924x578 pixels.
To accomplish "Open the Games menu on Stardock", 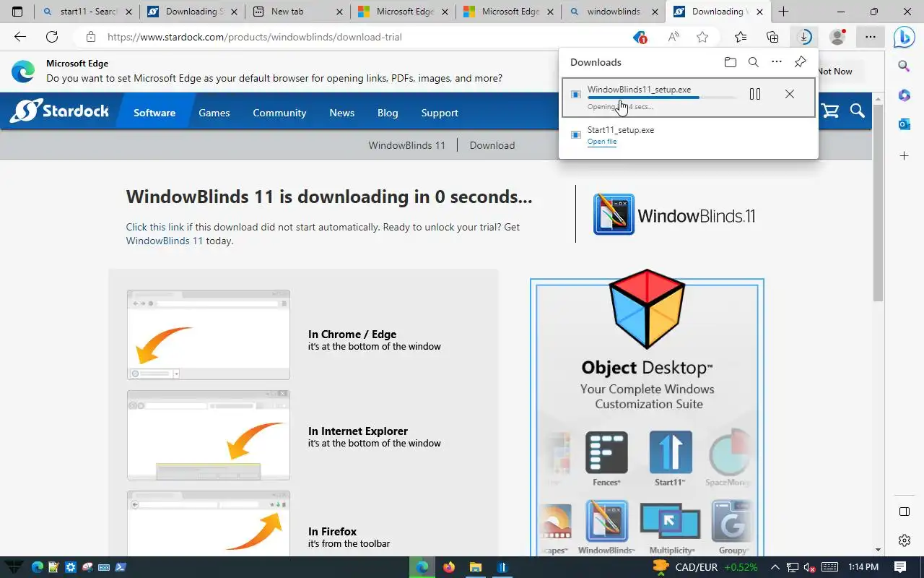I will (214, 113).
